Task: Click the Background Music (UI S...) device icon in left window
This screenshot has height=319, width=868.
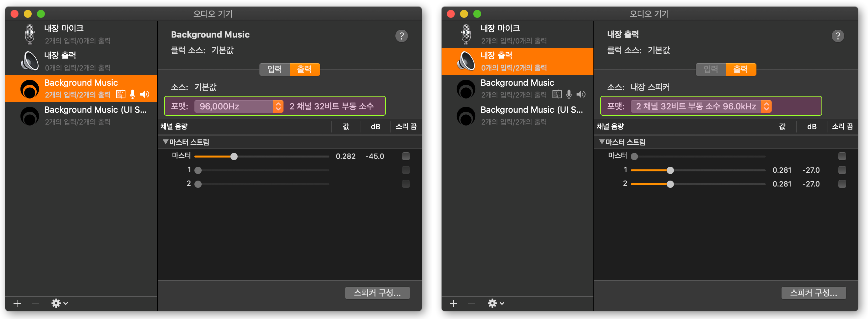Action: point(30,116)
